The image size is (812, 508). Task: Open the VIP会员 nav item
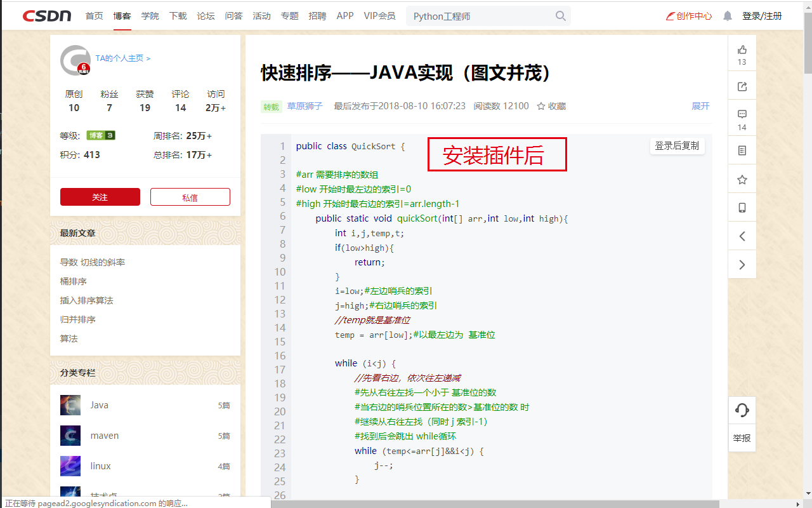click(379, 16)
